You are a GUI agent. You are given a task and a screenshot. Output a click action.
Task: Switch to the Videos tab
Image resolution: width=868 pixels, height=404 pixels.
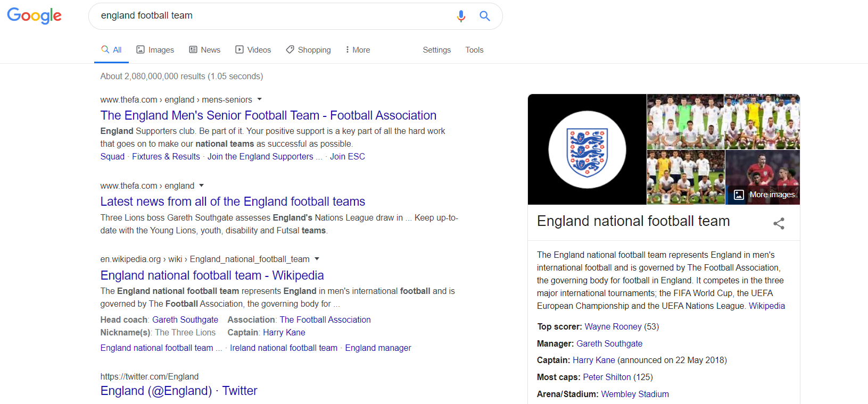click(x=253, y=50)
